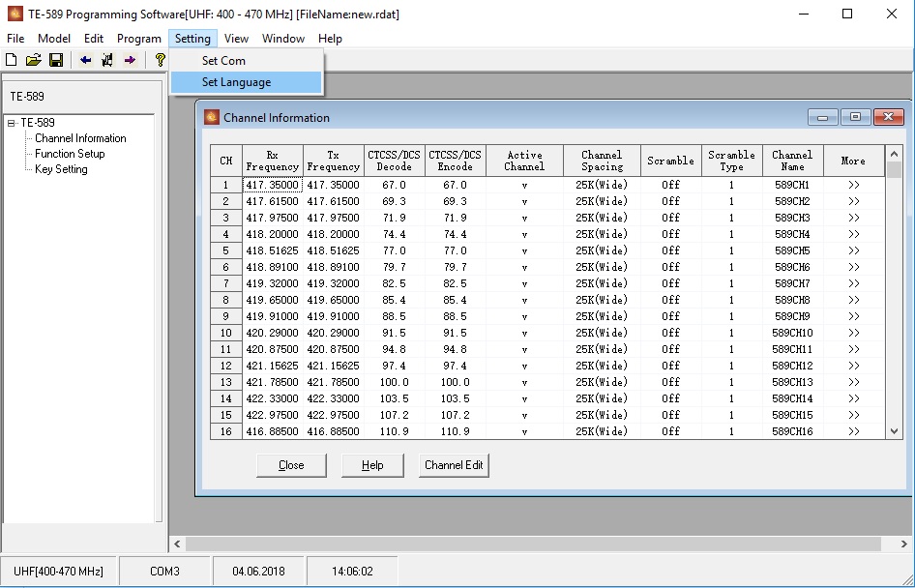
Task: Click the Active Channel column header
Action: [x=524, y=161]
